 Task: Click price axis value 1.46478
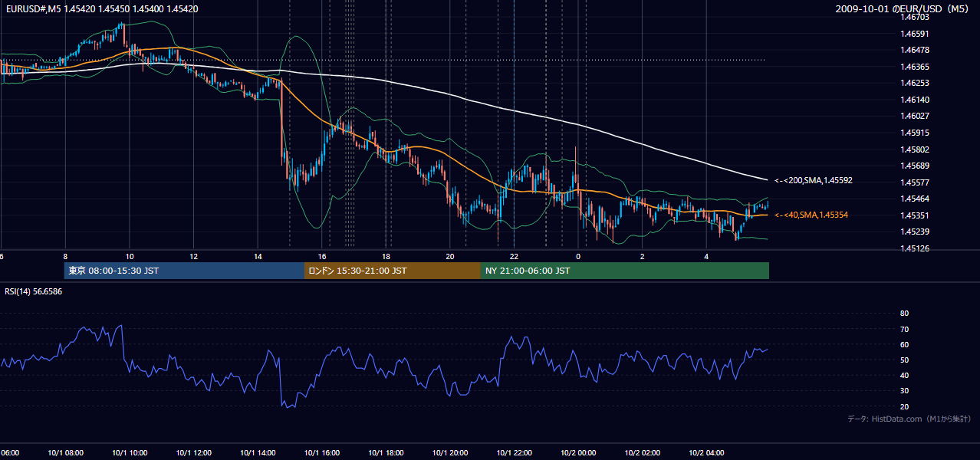[914, 51]
